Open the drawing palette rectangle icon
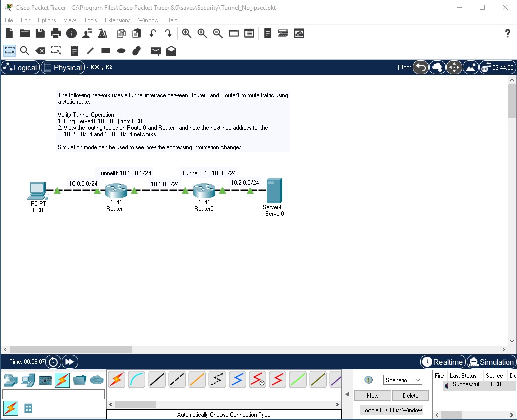The width and height of the screenshot is (517, 420). click(234, 33)
